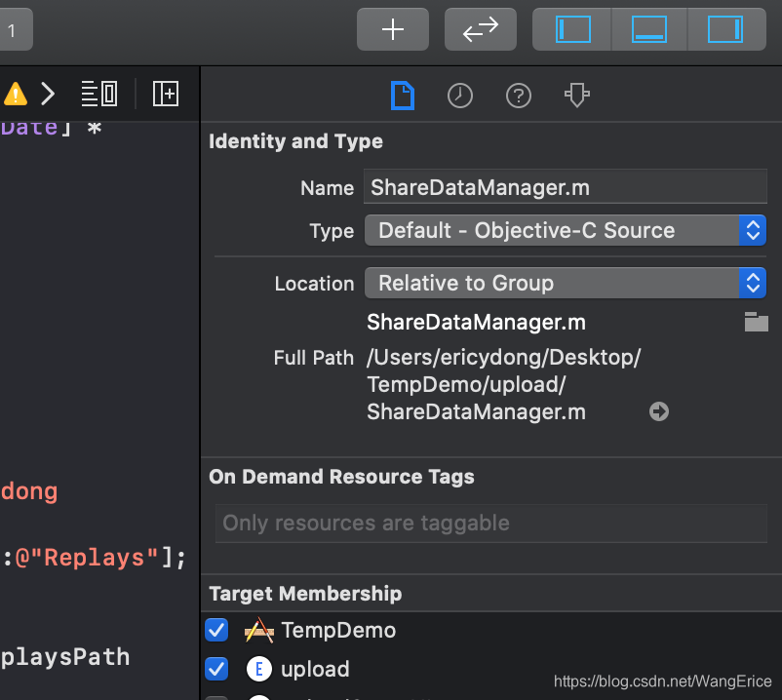This screenshot has width=782, height=700.
Task: Switch to the History inspector tab
Action: point(460,96)
